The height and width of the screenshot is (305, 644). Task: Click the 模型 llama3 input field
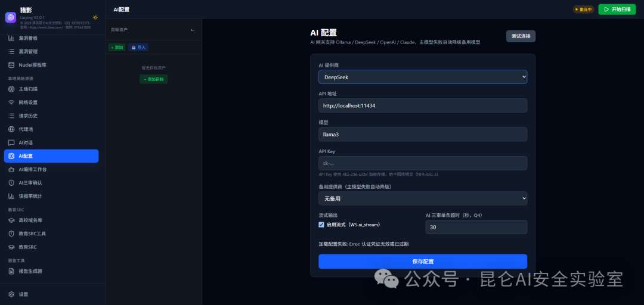[x=423, y=134]
